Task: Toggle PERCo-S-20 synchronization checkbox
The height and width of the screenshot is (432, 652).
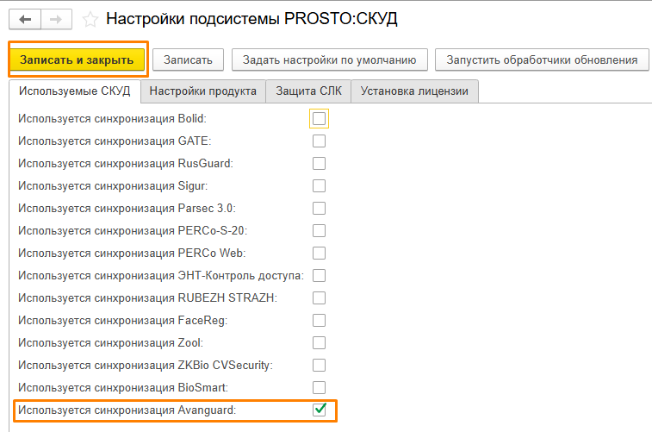Action: [x=319, y=231]
